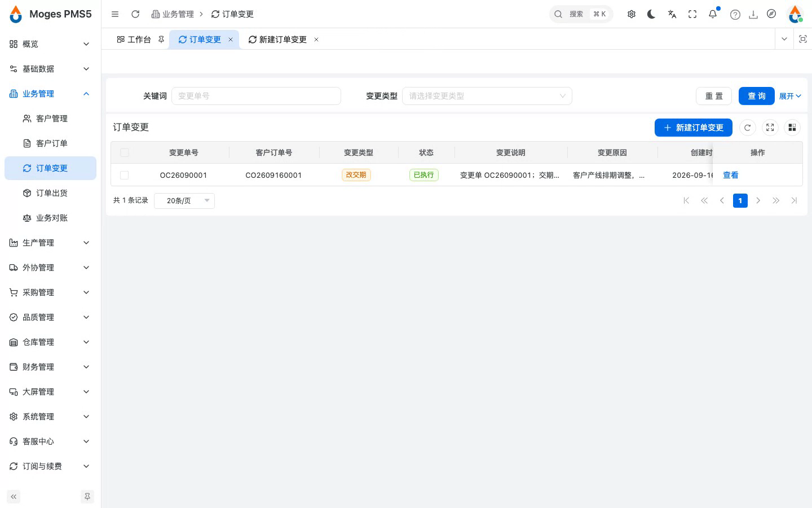Refresh the order change table
The image size is (812, 508).
[x=748, y=128]
